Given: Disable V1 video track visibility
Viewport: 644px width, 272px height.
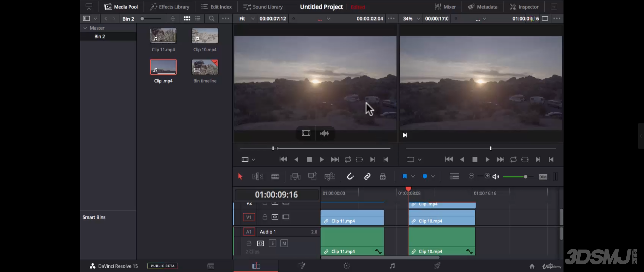Looking at the screenshot, I should [286, 217].
